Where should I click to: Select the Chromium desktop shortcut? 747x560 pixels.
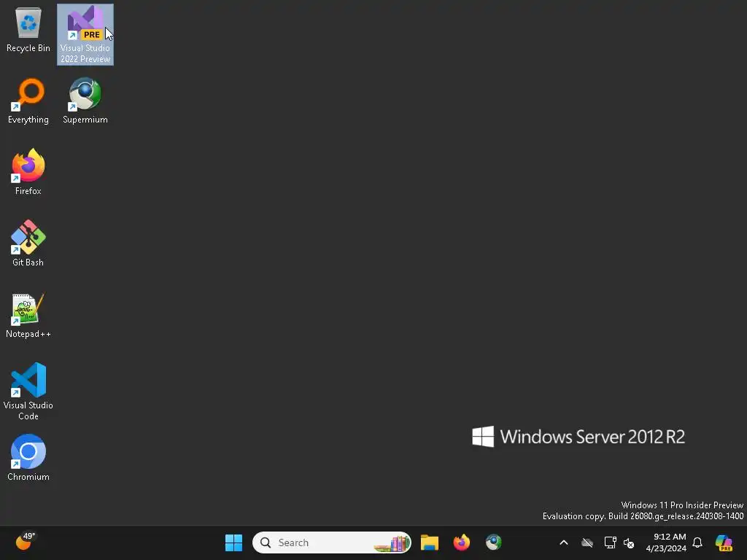point(28,458)
